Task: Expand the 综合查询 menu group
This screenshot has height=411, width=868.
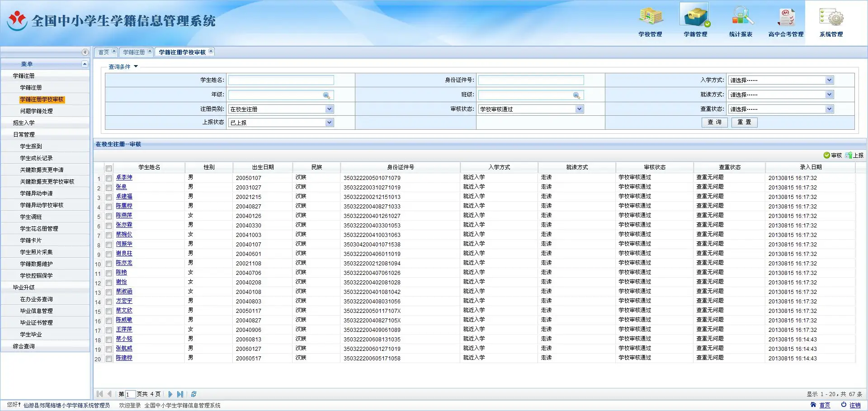Action: pyautogui.click(x=24, y=346)
